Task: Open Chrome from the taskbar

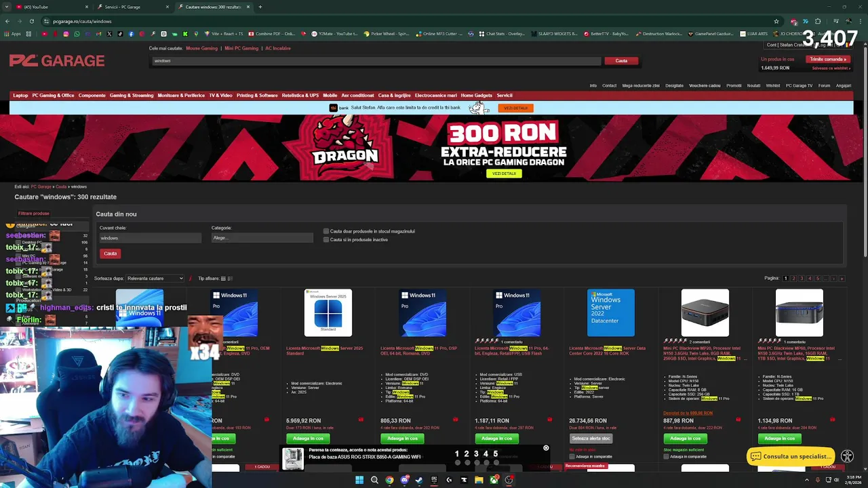Action: (389, 480)
